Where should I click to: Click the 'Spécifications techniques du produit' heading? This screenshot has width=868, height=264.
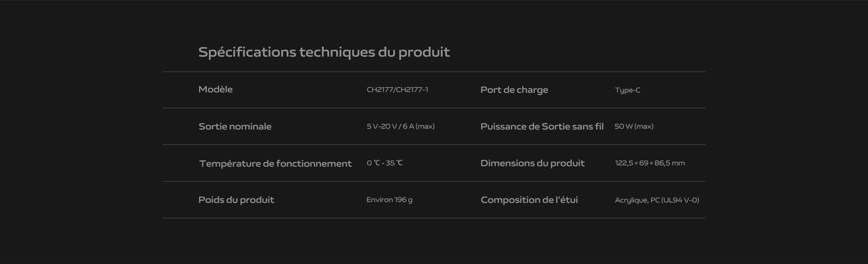tap(324, 53)
